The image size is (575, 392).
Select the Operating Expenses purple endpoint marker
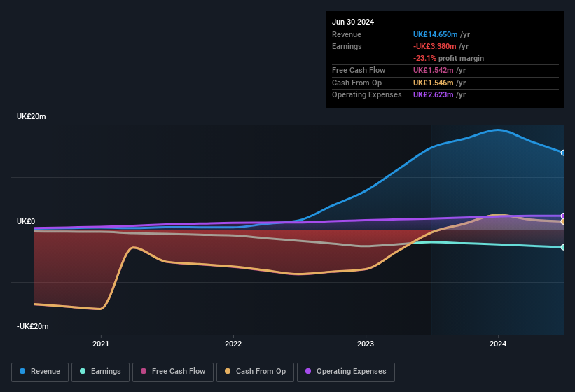click(x=563, y=216)
